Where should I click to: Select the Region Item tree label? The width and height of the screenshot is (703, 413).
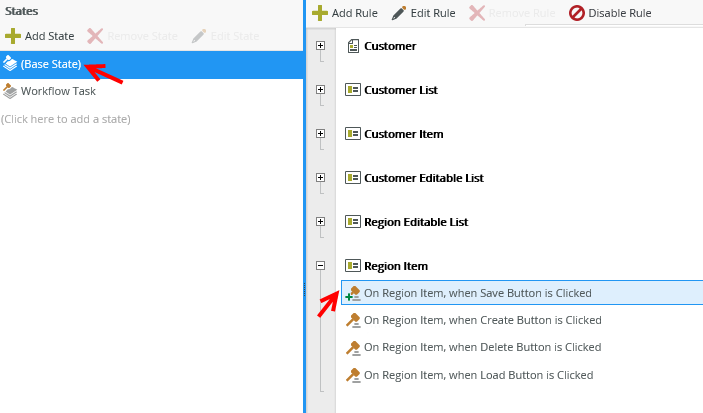[x=396, y=266]
